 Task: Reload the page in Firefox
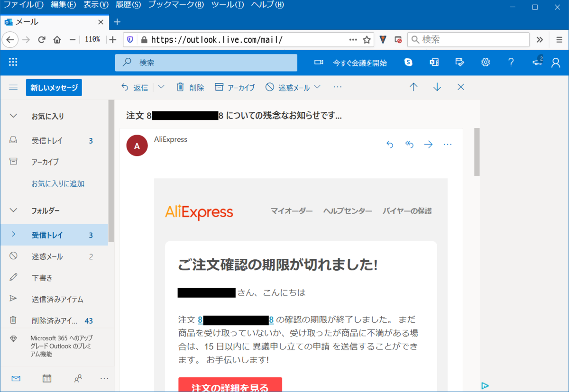click(42, 40)
